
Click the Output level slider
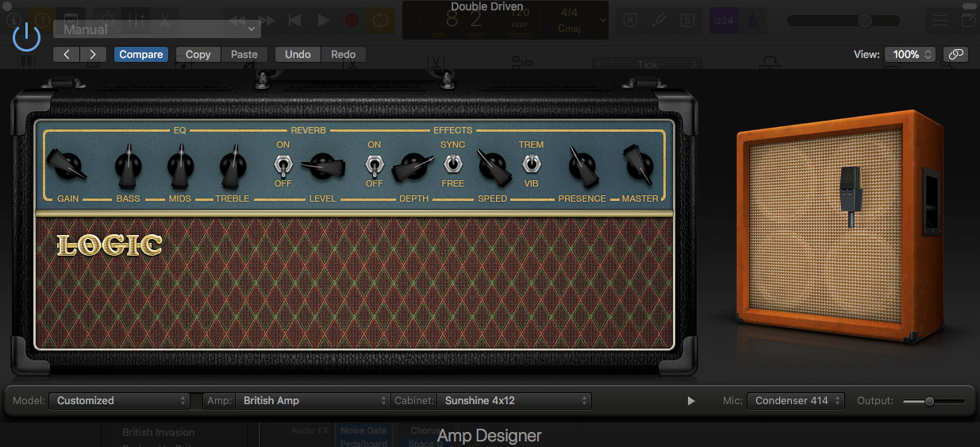point(934,402)
